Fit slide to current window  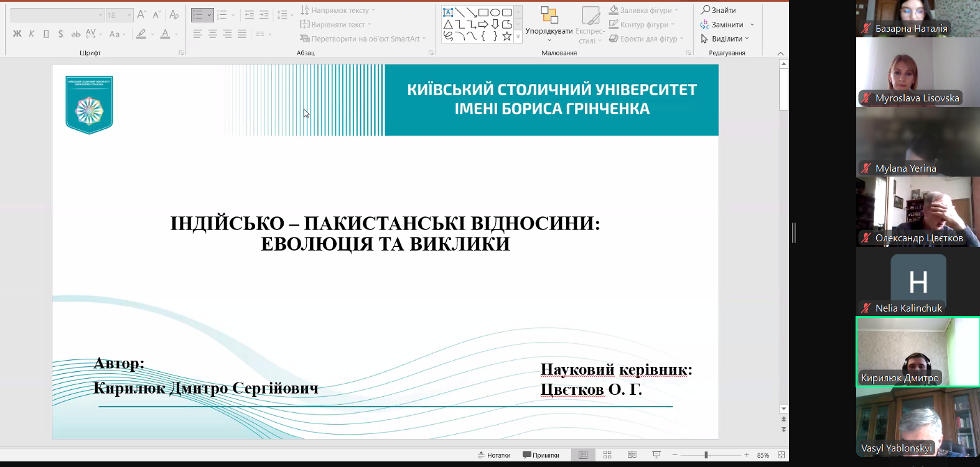click(781, 455)
